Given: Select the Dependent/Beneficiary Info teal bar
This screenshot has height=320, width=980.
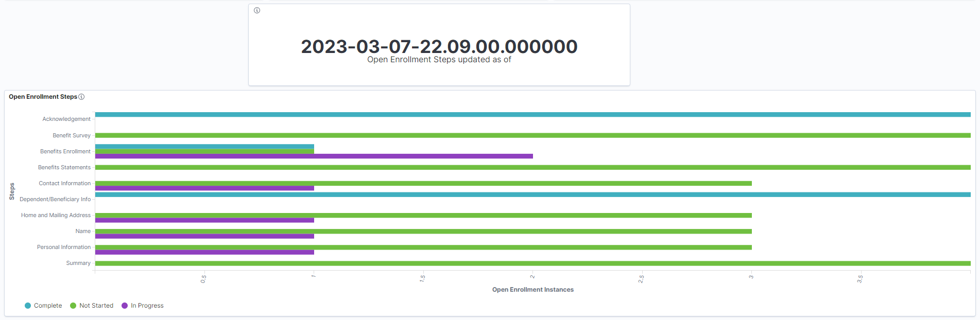Looking at the screenshot, I should click(533, 194).
